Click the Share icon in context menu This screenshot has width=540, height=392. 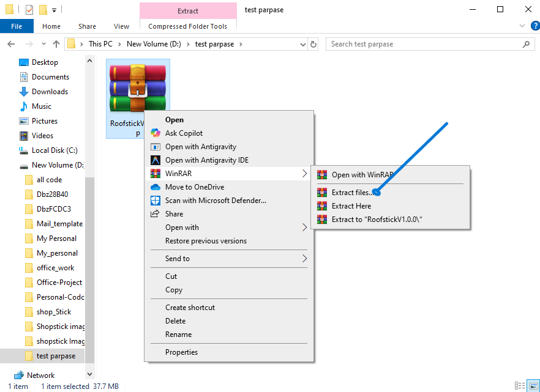156,214
